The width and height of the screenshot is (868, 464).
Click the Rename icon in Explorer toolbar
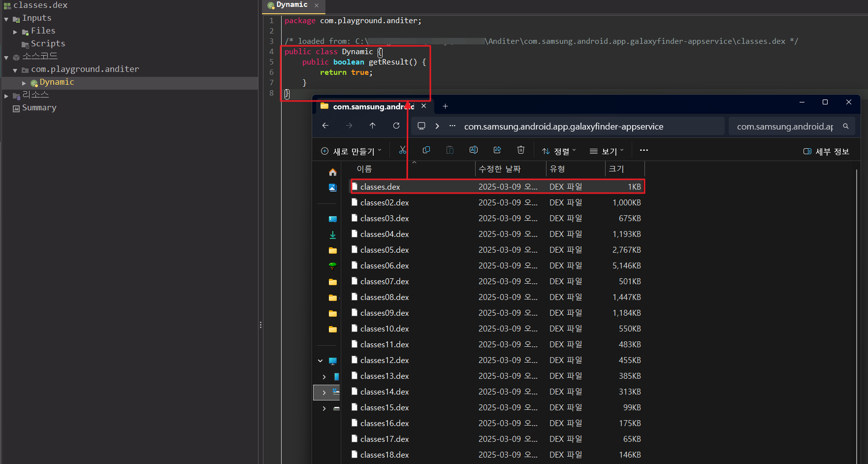point(474,150)
